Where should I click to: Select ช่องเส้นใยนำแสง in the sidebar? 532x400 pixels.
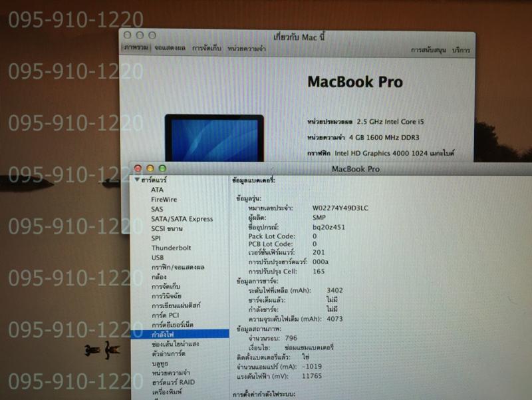tap(176, 344)
